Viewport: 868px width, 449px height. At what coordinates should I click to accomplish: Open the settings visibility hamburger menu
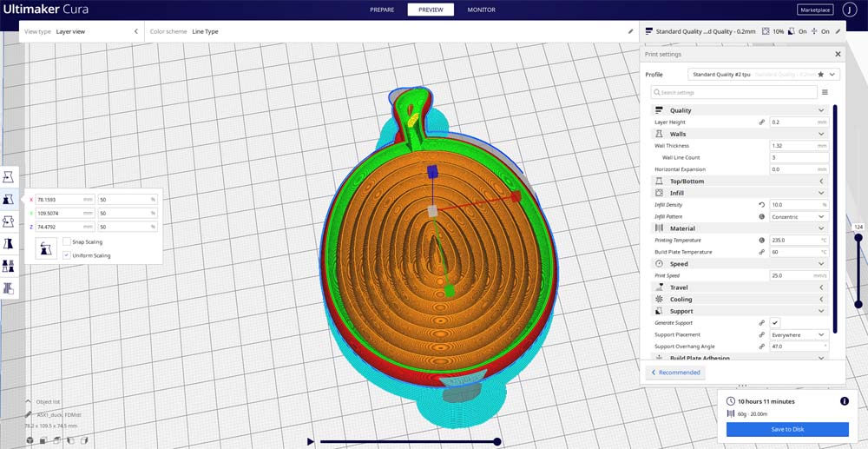(x=825, y=92)
